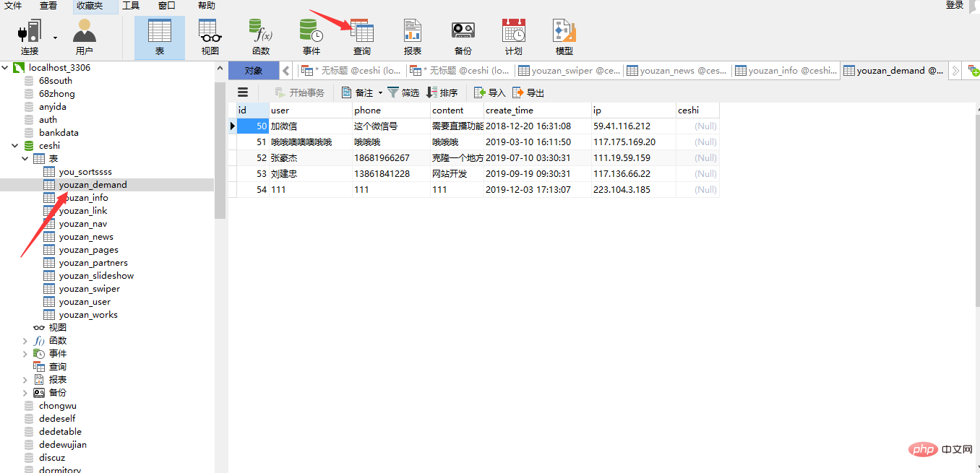The width and height of the screenshot is (980, 473).
Task: Open the 帮助 help menu
Action: [x=206, y=6]
